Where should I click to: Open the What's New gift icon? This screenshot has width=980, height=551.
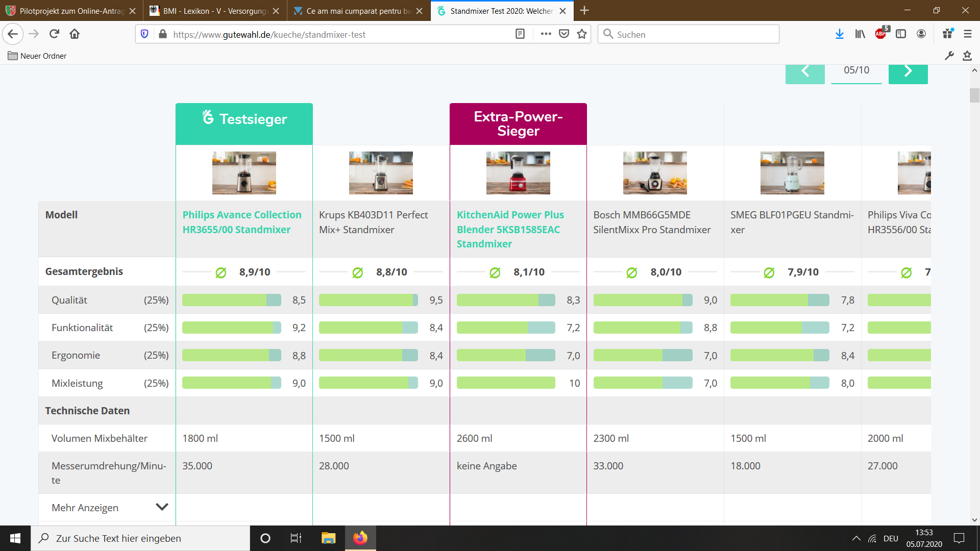(x=948, y=34)
